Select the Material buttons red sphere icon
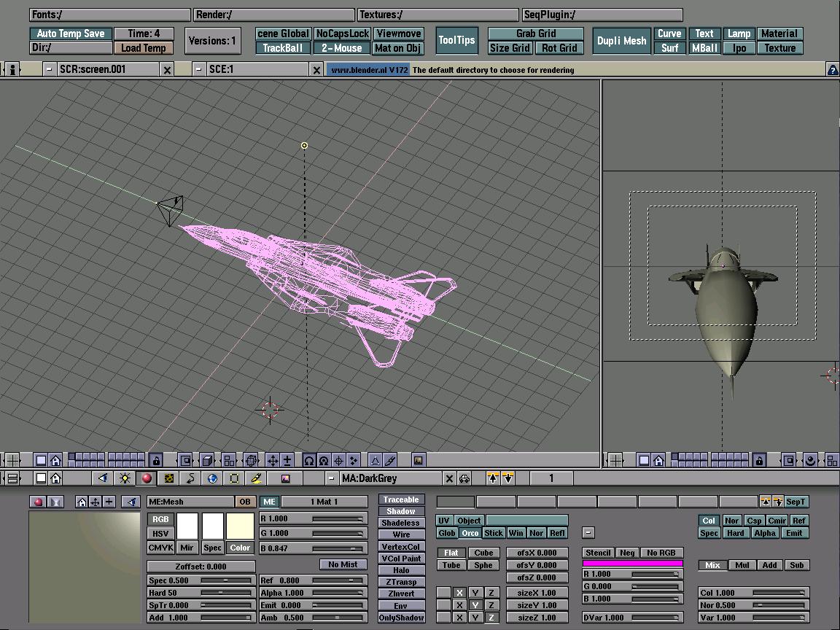The image size is (840, 630). pos(147,478)
